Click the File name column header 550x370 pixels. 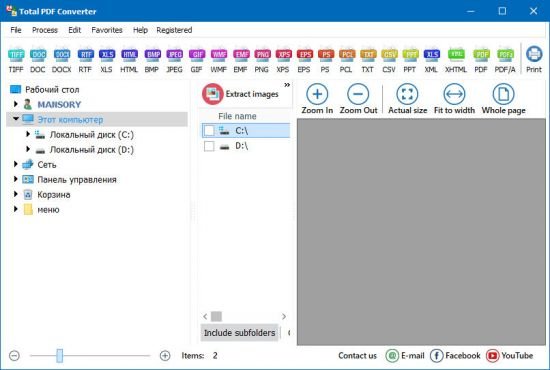click(x=237, y=116)
